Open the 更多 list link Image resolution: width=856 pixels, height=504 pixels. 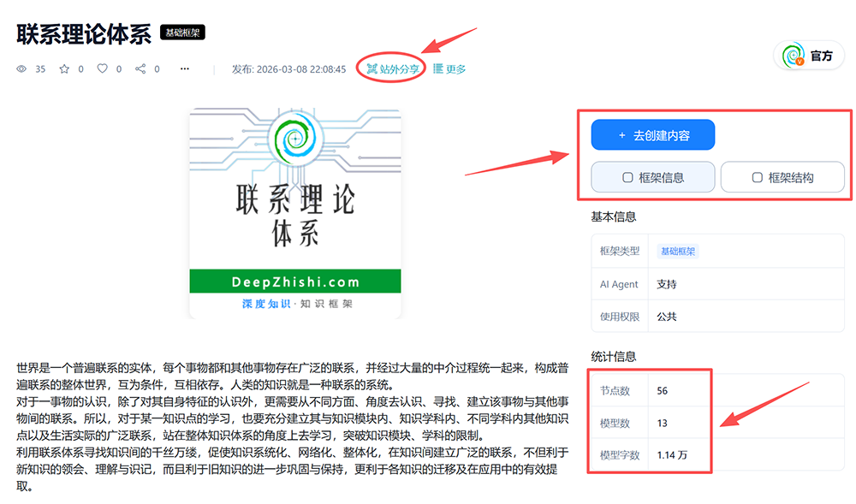pyautogui.click(x=449, y=68)
